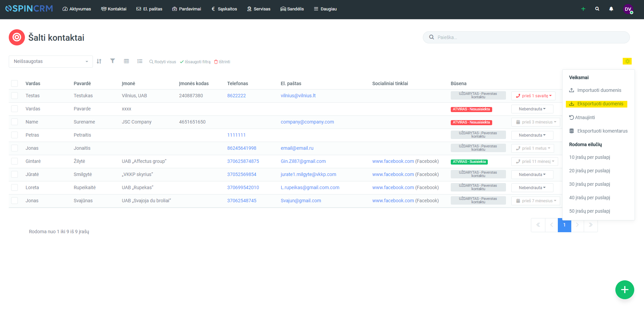Open 'prieš 3 mėnesius' dropdown for JSC Company
This screenshot has height=316, width=644.
tap(536, 122)
